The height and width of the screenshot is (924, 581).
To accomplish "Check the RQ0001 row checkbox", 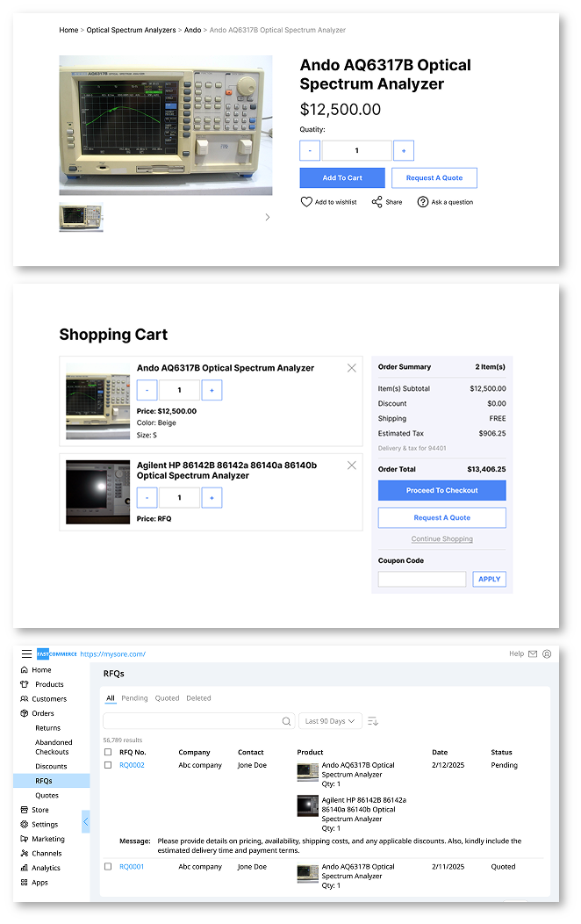I will (108, 867).
